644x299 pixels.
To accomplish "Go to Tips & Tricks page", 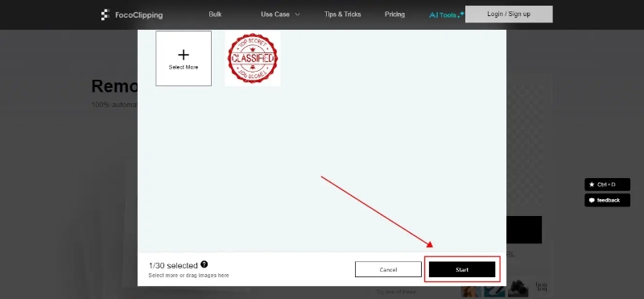I will coord(343,15).
